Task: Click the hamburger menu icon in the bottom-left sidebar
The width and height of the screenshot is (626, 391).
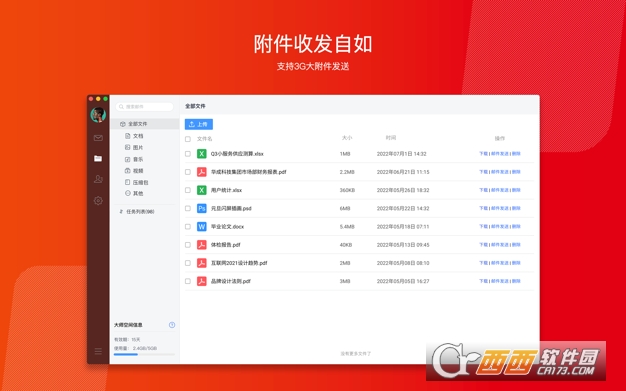Action: (98, 351)
